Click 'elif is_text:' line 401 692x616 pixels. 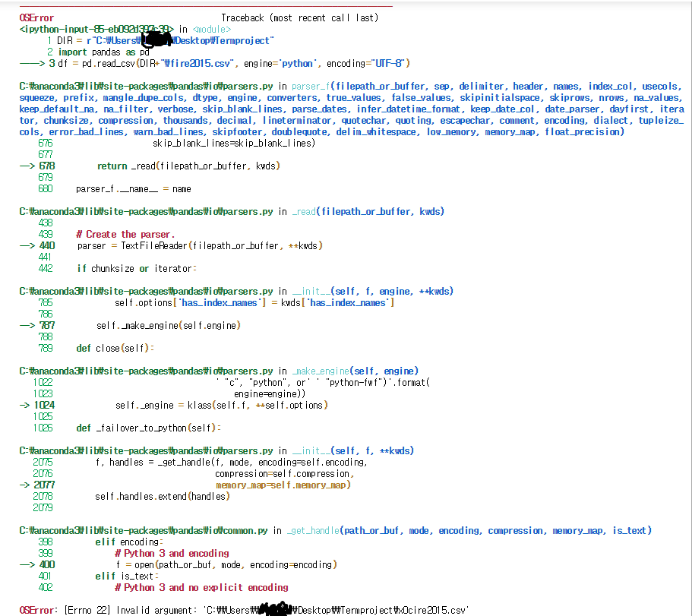127,577
